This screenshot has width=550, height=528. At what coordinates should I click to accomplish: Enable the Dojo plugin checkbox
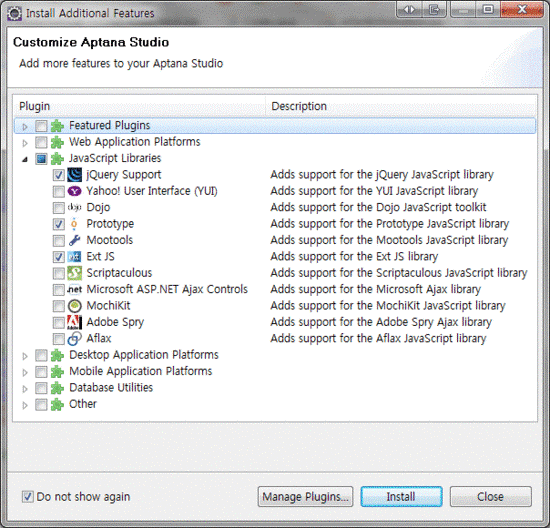click(59, 208)
